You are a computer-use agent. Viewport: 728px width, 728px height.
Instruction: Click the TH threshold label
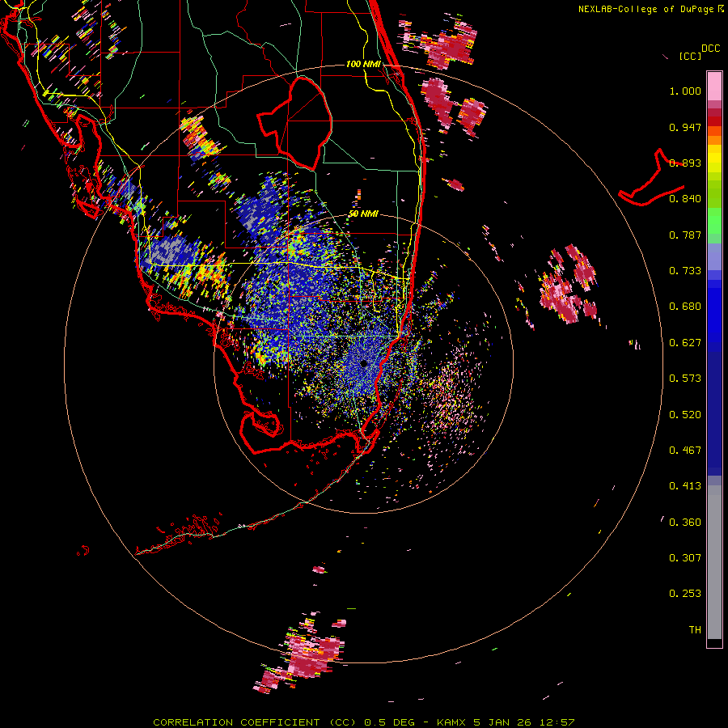point(695,630)
